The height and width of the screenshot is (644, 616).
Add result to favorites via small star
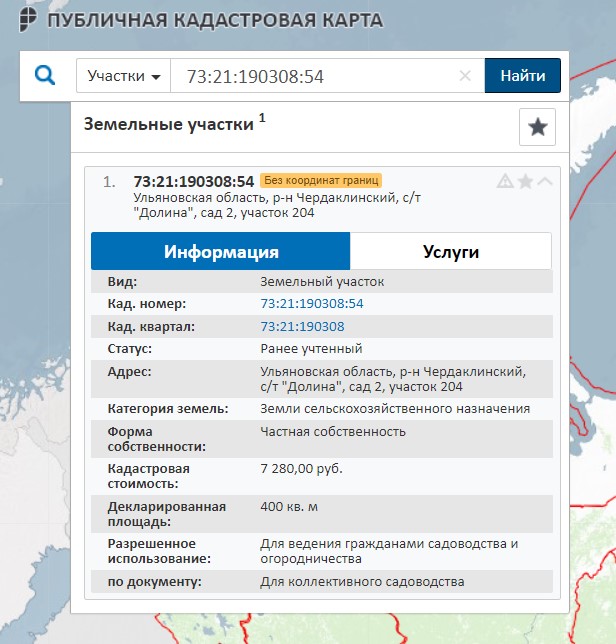click(525, 181)
